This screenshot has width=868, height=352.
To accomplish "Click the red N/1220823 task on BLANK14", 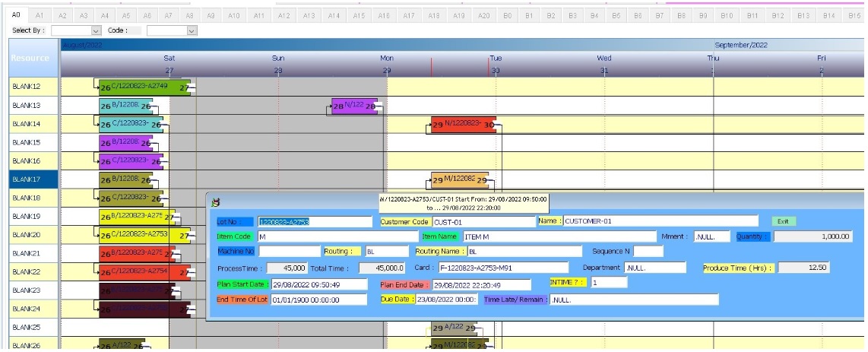I will click(462, 124).
